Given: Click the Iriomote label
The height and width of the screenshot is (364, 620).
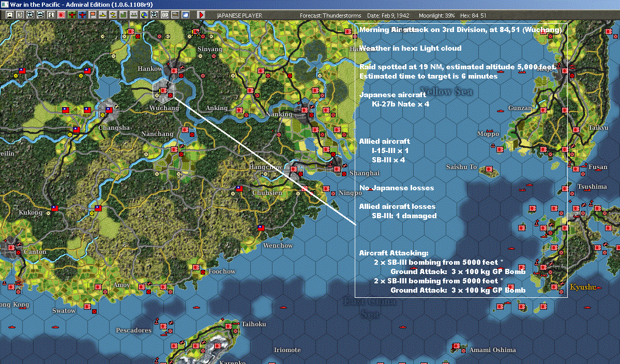Looking at the screenshot, I should (x=288, y=350).
